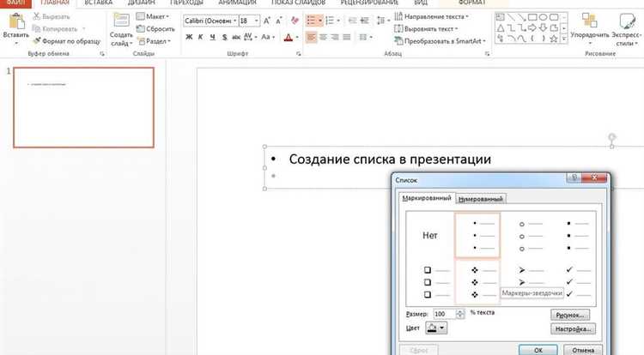Toggle italic formatting К

[x=200, y=37]
